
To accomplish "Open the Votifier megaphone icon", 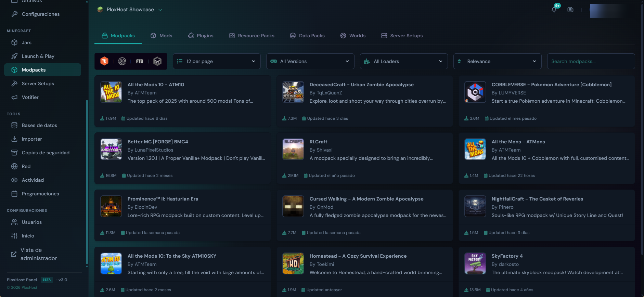I will [x=14, y=97].
